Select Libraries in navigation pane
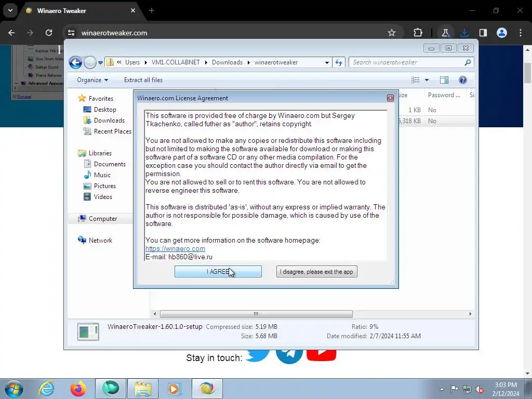The height and width of the screenshot is (399, 532). point(100,153)
